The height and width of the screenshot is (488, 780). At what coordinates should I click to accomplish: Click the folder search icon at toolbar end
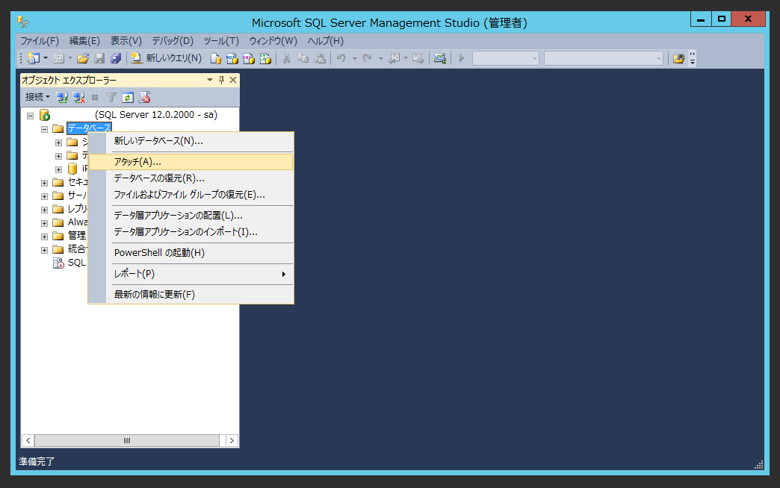[x=678, y=59]
